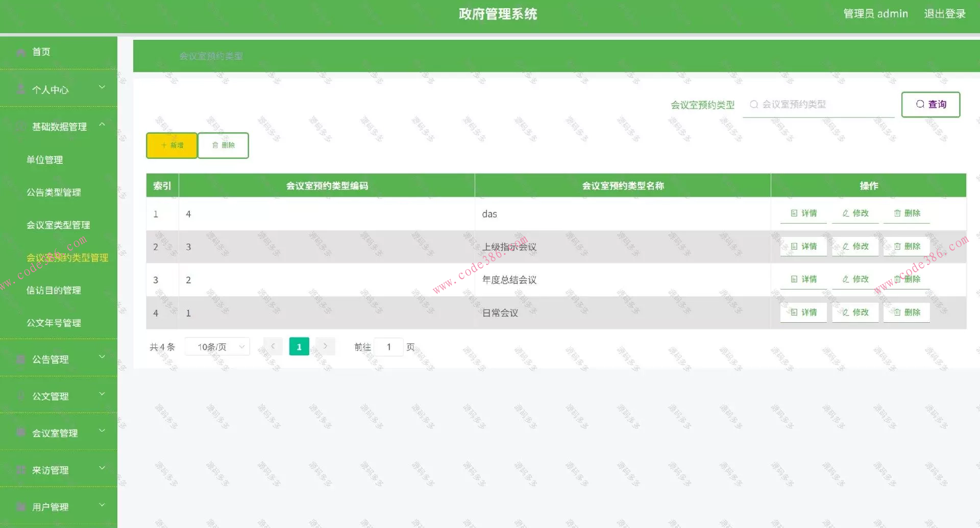The height and width of the screenshot is (528, 980).
Task: Click the trash icon on the 删除 toolbar button
Action: (x=215, y=145)
